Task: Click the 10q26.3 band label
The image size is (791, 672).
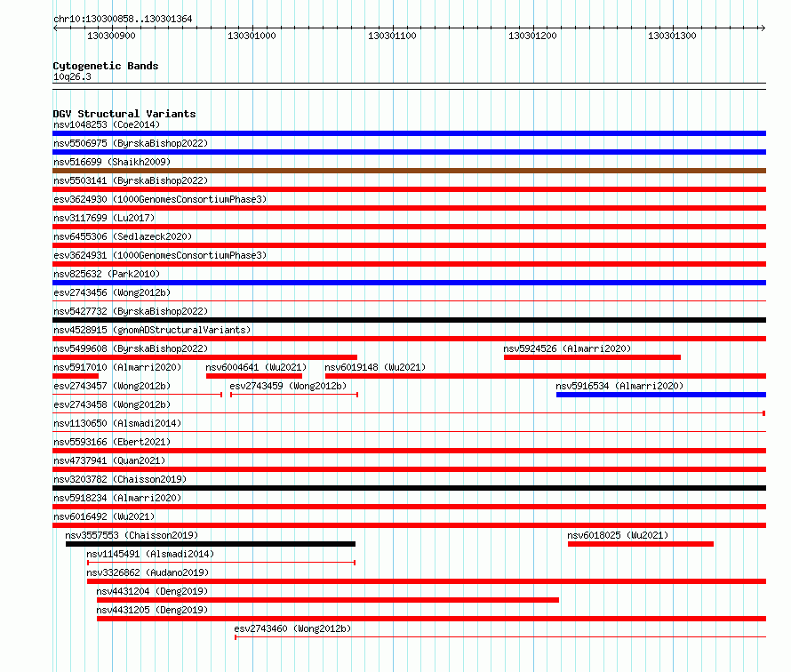Action: click(72, 76)
